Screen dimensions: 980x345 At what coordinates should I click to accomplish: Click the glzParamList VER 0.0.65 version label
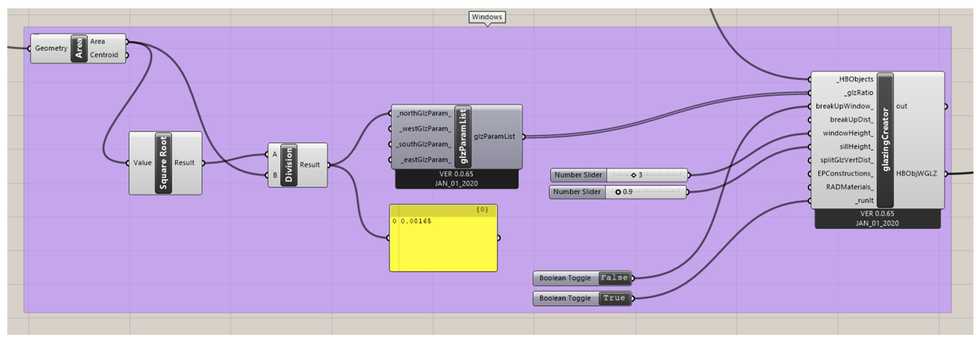[456, 174]
